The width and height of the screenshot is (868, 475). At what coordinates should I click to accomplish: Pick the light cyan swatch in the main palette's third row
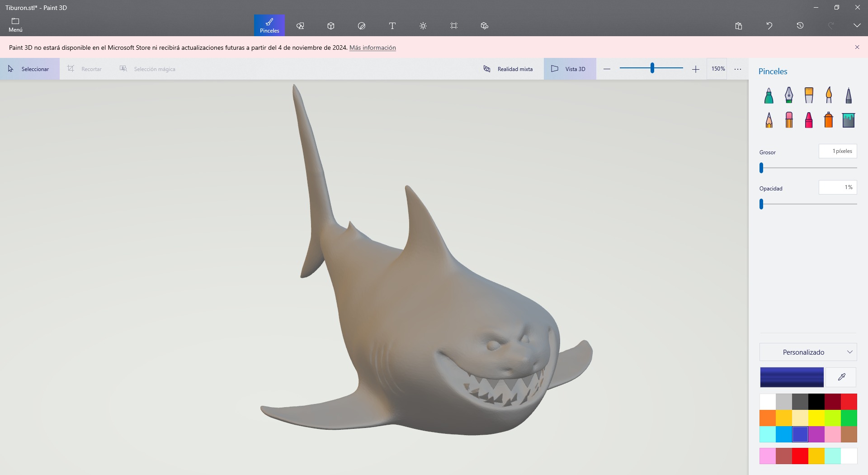click(x=768, y=434)
